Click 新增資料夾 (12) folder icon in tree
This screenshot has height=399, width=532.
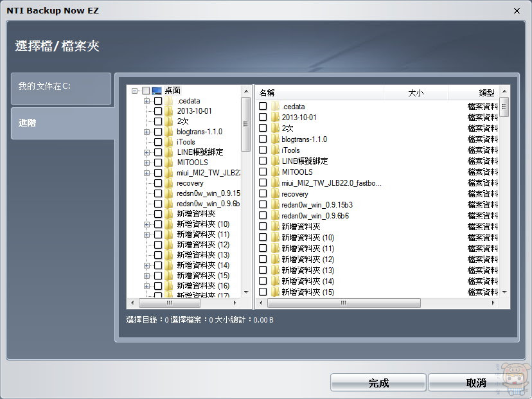pyautogui.click(x=169, y=245)
